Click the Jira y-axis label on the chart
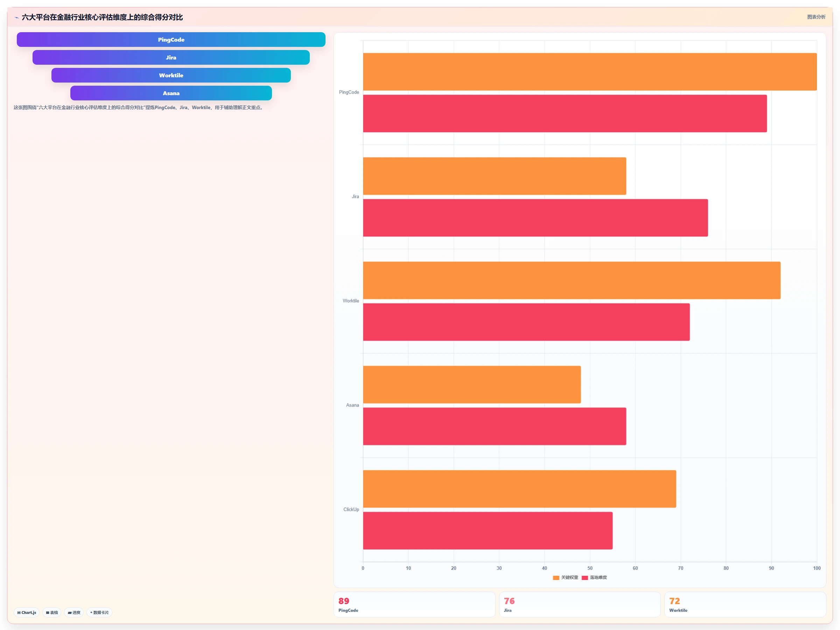The height and width of the screenshot is (630, 840). [355, 197]
